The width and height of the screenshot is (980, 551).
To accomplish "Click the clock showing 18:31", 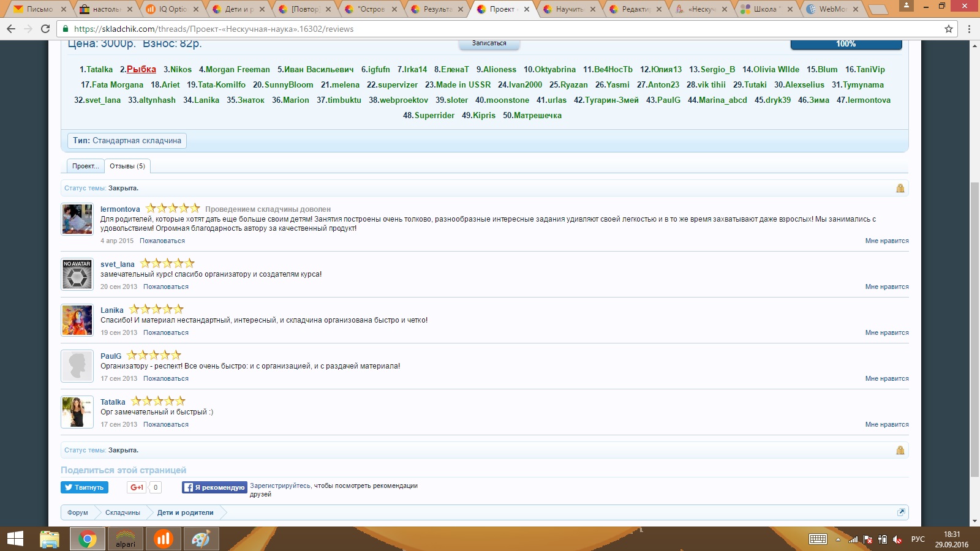I will coord(952,534).
